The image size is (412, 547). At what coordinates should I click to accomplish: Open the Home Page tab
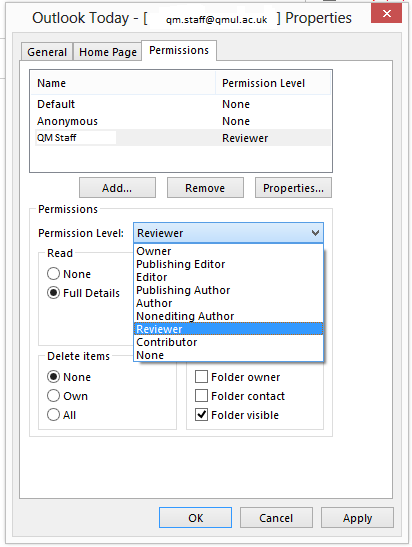(x=107, y=52)
